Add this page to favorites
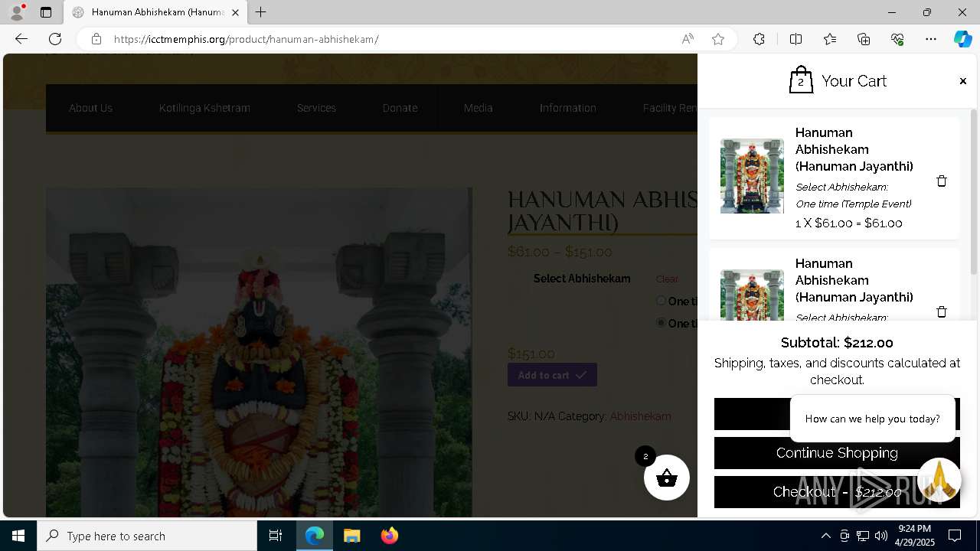The height and width of the screenshot is (551, 980). click(x=718, y=39)
